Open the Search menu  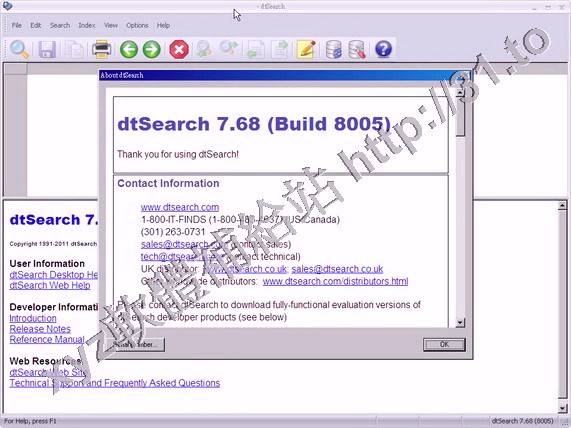60,25
